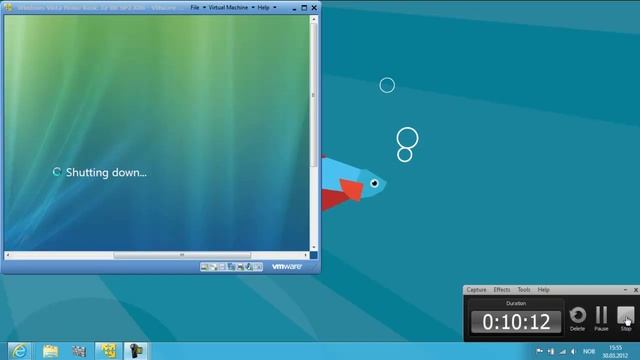Switch to VMware Player taskbar button

(108, 351)
